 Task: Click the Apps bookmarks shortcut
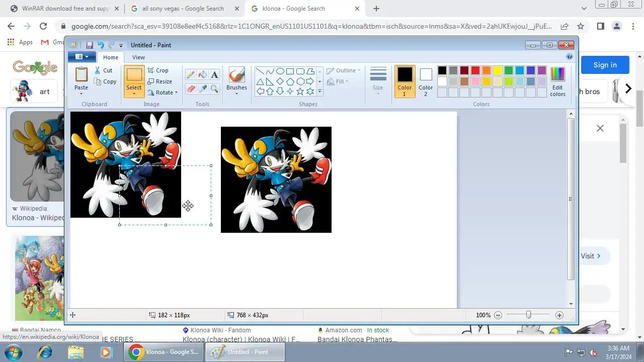tap(20, 42)
